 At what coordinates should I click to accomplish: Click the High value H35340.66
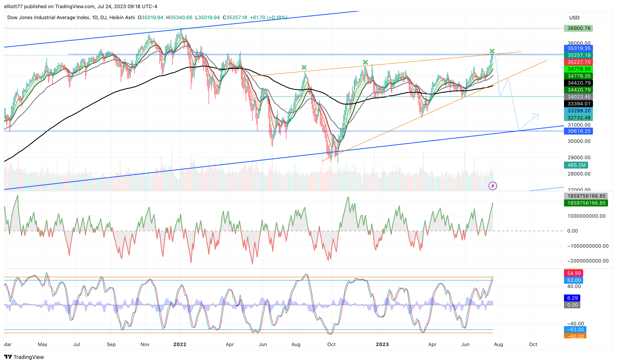point(179,17)
